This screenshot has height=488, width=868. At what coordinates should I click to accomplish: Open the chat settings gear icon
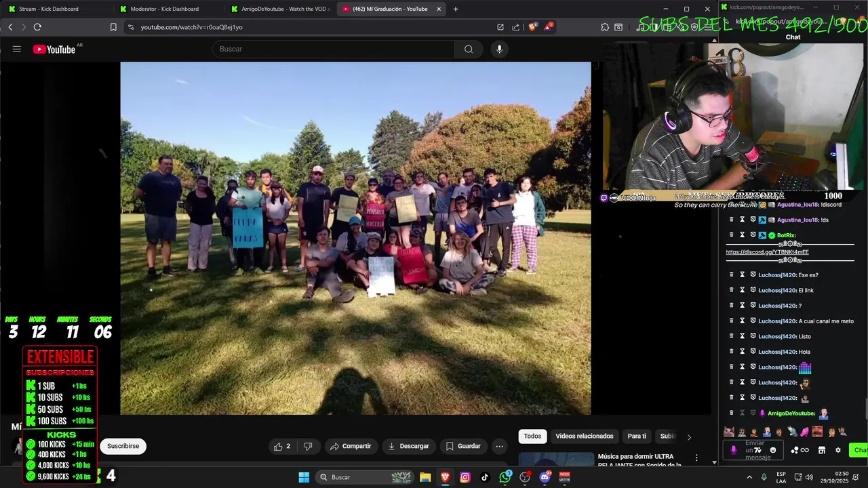tap(838, 450)
